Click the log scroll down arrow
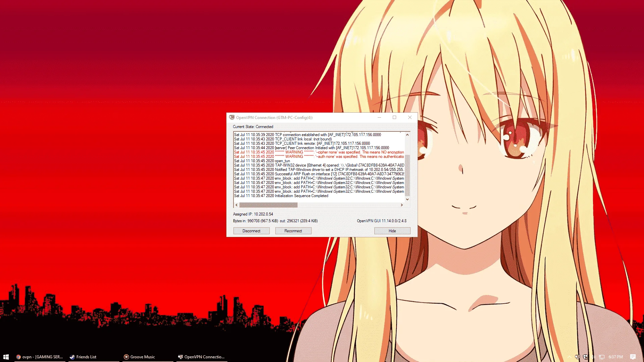Image resolution: width=644 pixels, height=362 pixels. tap(407, 199)
